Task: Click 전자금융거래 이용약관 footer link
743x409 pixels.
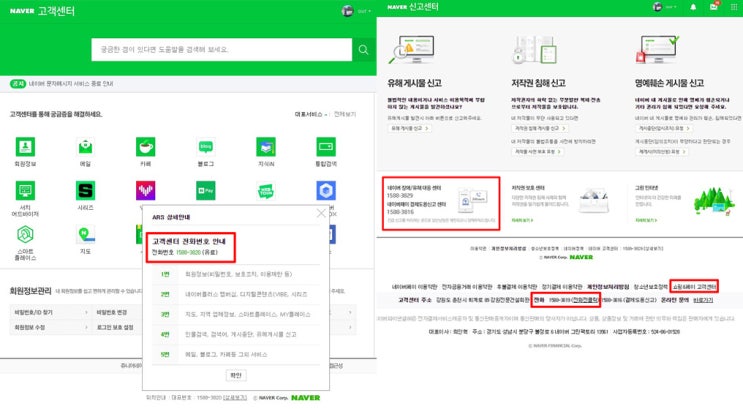Action: point(467,287)
